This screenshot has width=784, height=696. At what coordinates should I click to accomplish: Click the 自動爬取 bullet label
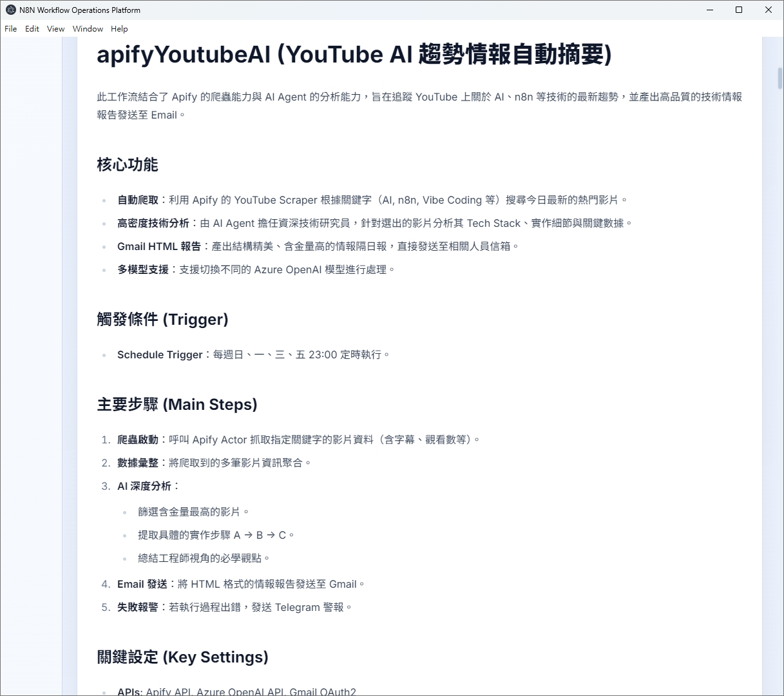click(x=138, y=200)
